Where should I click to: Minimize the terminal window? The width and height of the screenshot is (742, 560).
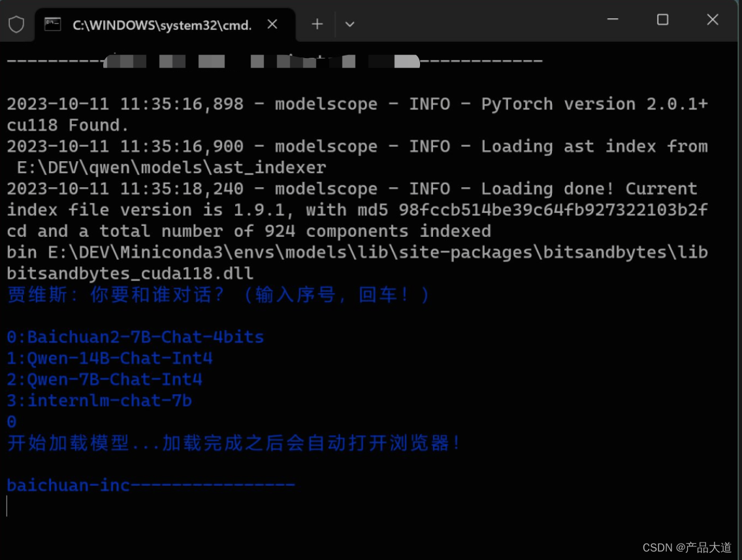613,20
